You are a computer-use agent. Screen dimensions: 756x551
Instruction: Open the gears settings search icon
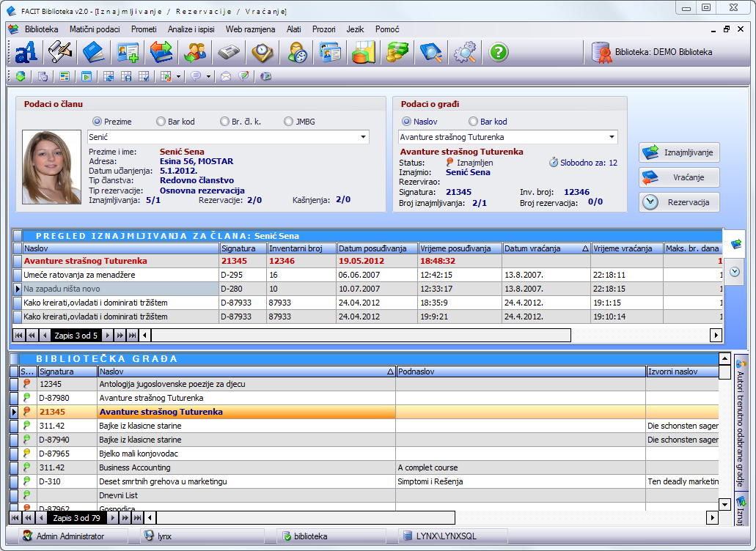[465, 53]
